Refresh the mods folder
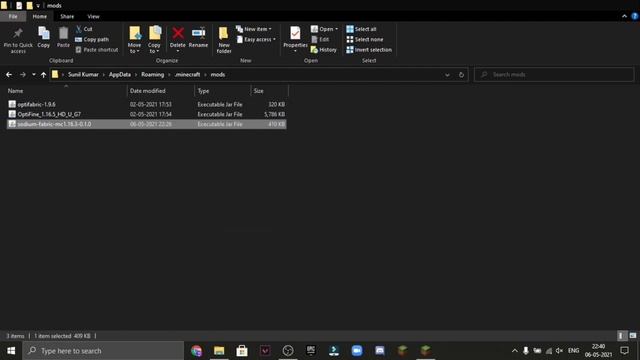 (x=461, y=75)
